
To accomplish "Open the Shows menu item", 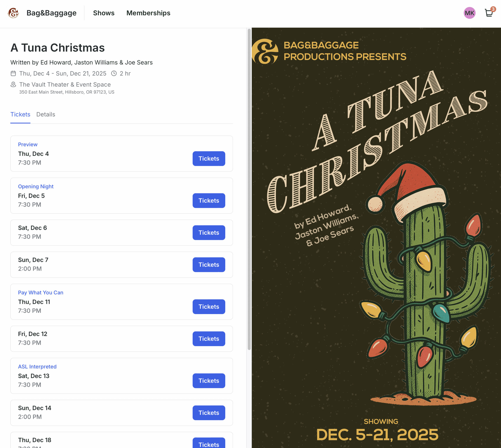I will tap(104, 13).
